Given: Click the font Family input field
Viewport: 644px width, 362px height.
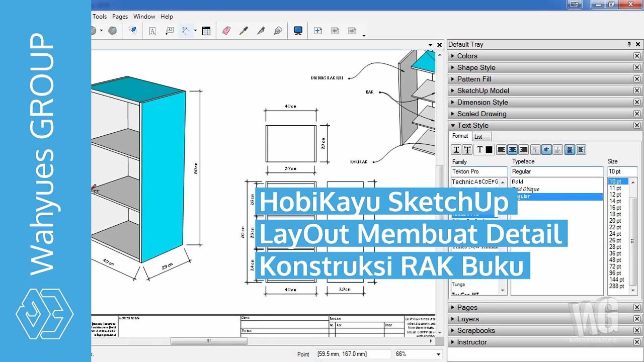Looking at the screenshot, I should point(478,171).
